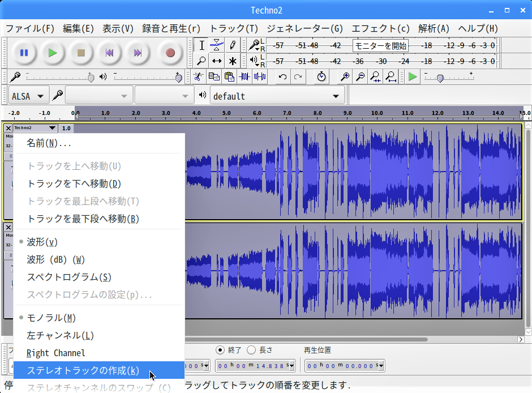Select 左チャンネル(L) channel option

pos(99,335)
